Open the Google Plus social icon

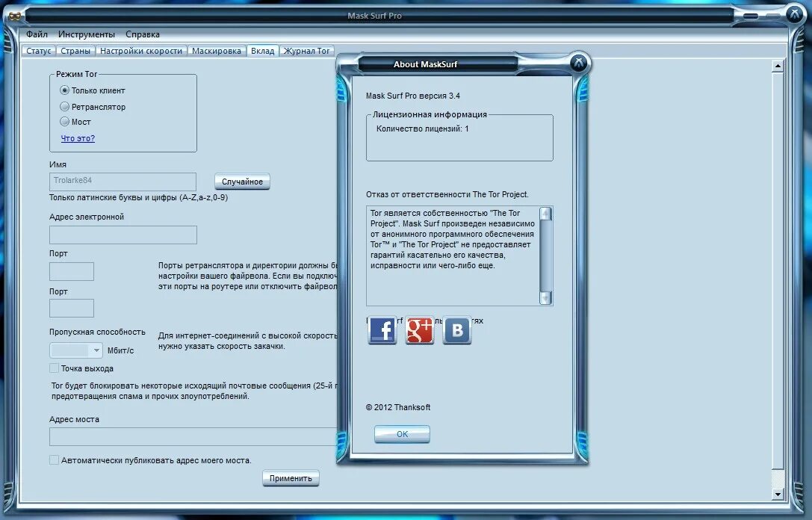(x=420, y=330)
